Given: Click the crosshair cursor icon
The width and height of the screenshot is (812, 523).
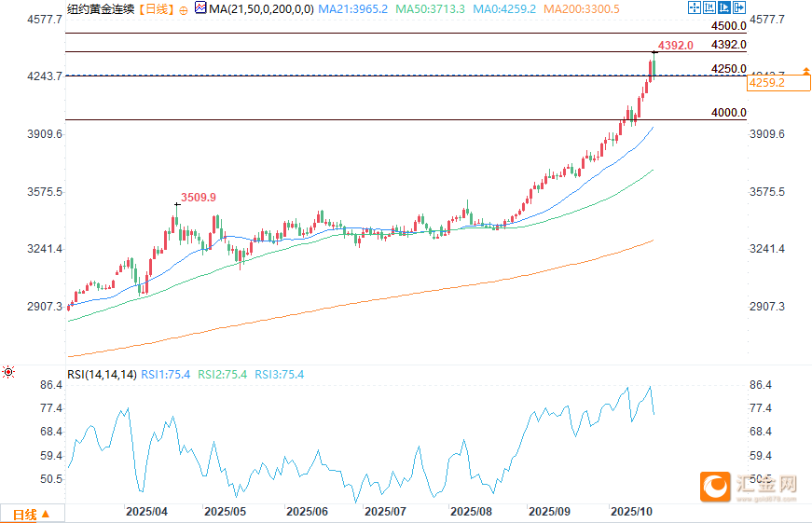Looking at the screenshot, I should (695, 7).
